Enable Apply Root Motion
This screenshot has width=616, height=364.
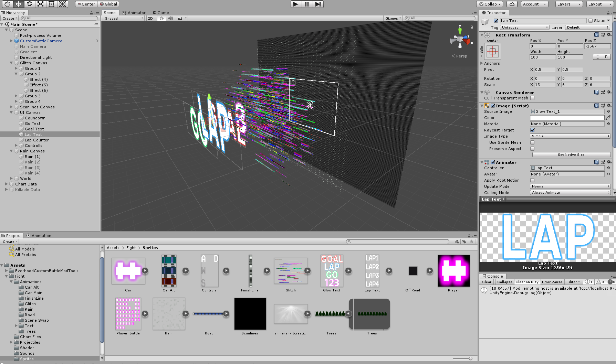pos(532,180)
